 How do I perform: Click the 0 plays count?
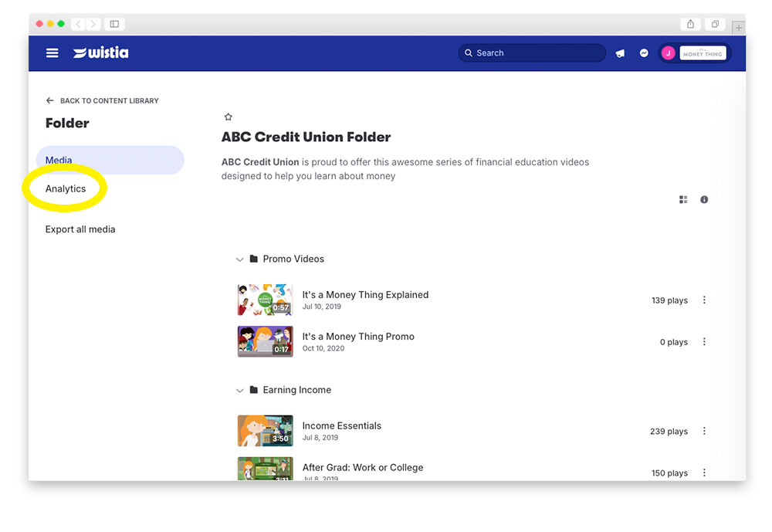click(x=674, y=342)
